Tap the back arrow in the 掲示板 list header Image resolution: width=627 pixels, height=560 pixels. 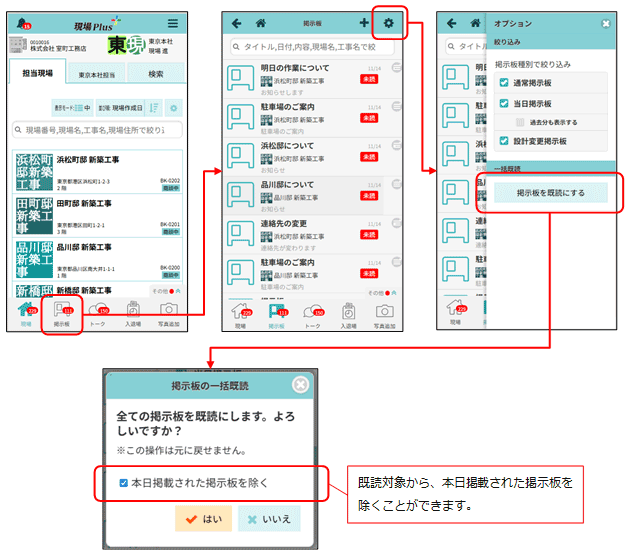click(236, 23)
